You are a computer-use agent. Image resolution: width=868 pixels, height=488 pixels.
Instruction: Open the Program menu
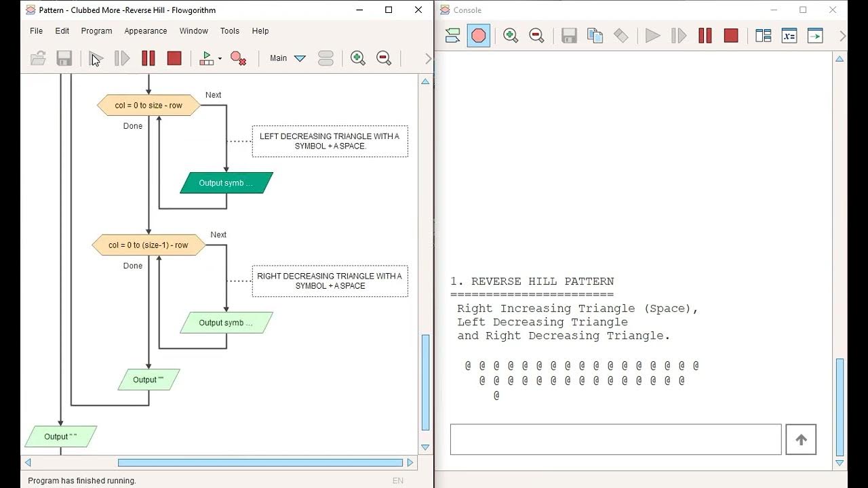pyautogui.click(x=97, y=31)
